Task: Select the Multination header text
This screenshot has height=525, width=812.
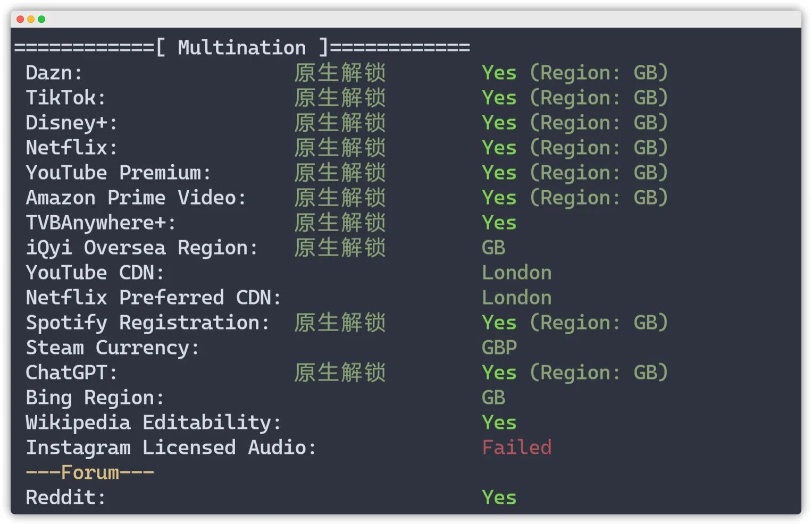Action: [x=242, y=47]
